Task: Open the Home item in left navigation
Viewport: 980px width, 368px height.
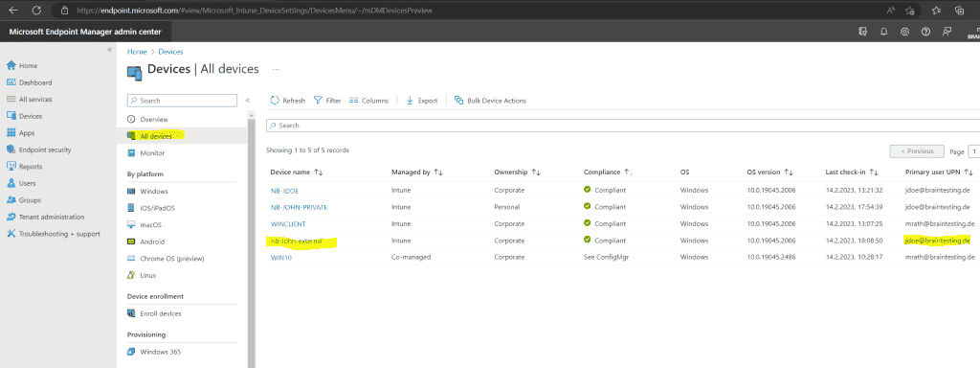Action: (x=22, y=66)
